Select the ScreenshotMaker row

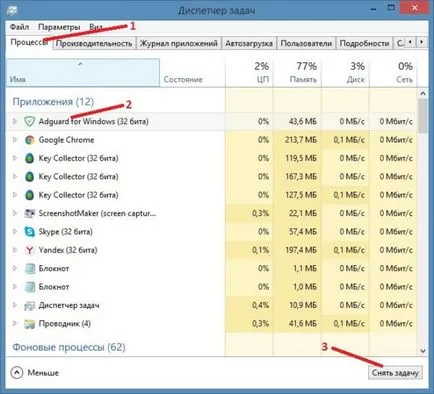click(211, 213)
